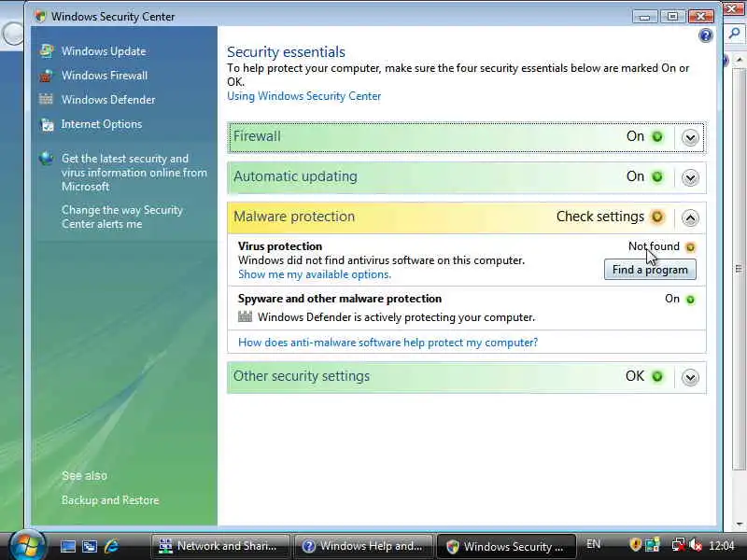747x560 pixels.
Task: Click the Firewall header label
Action: pos(257,136)
